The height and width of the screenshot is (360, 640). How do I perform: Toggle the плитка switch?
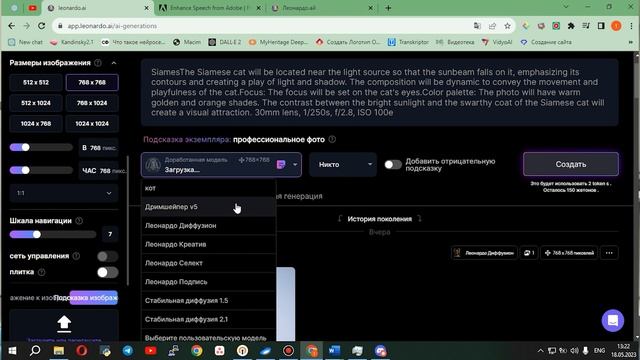click(x=108, y=272)
